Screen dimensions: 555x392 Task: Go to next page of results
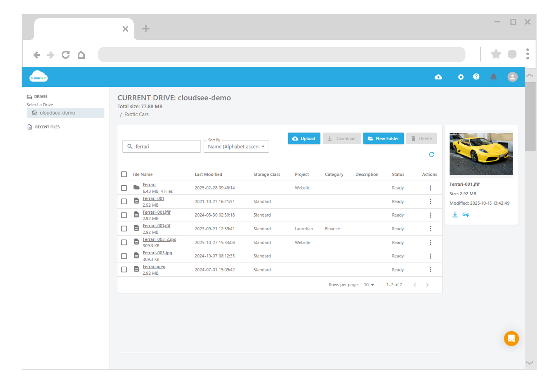coord(427,285)
